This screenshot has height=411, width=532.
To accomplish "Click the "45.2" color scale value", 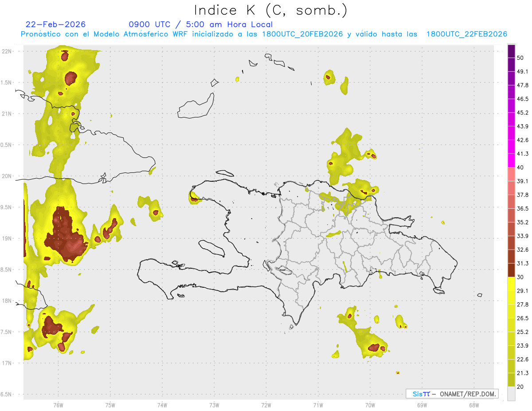I will [x=523, y=113].
